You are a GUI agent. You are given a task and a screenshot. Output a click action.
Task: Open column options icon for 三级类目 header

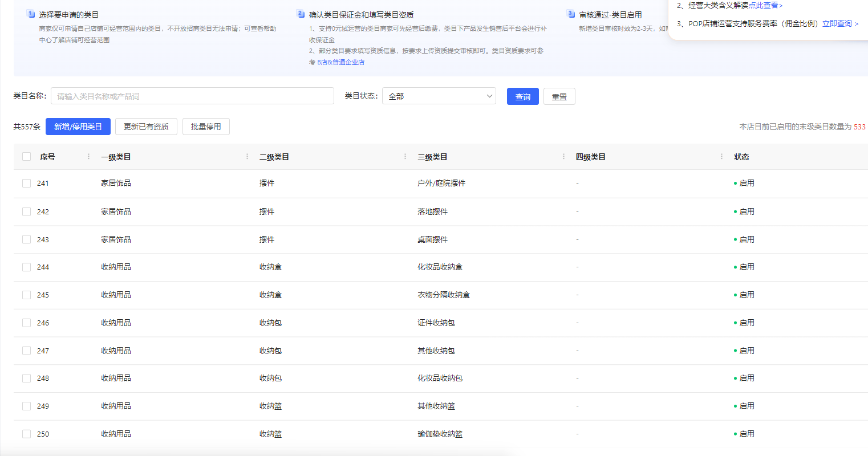click(x=563, y=156)
